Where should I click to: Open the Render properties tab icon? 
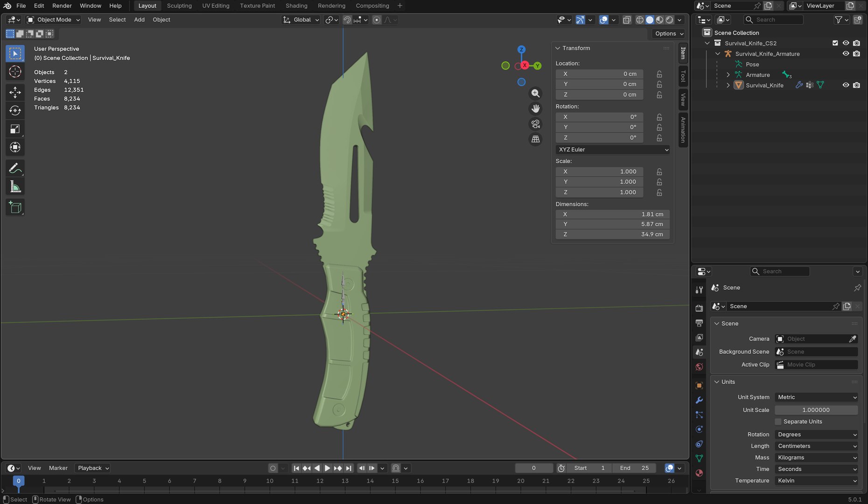(699, 308)
